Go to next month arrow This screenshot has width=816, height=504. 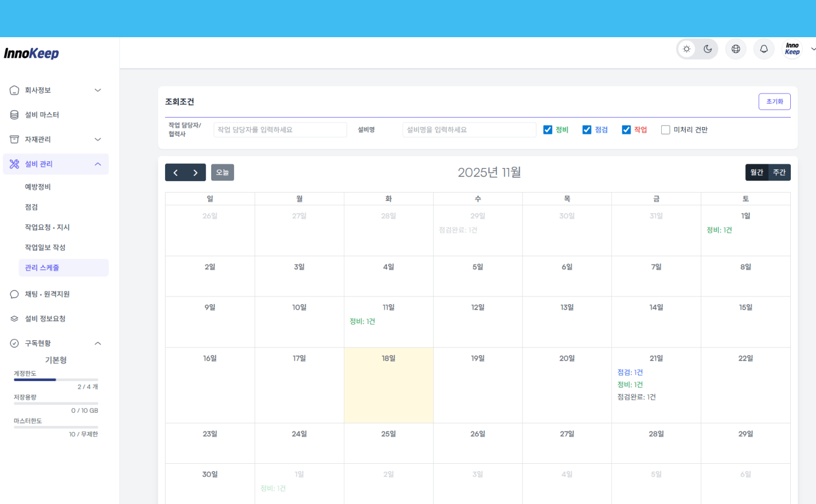pos(196,173)
